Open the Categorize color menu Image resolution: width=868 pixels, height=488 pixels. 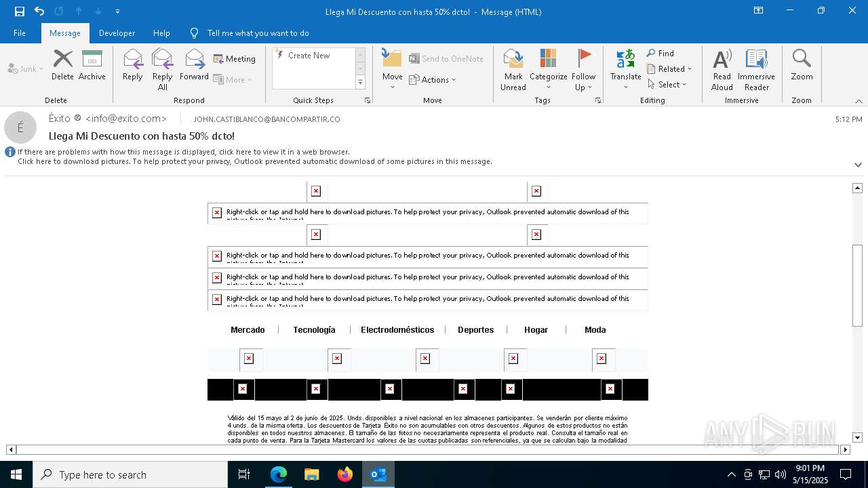pyautogui.click(x=549, y=69)
